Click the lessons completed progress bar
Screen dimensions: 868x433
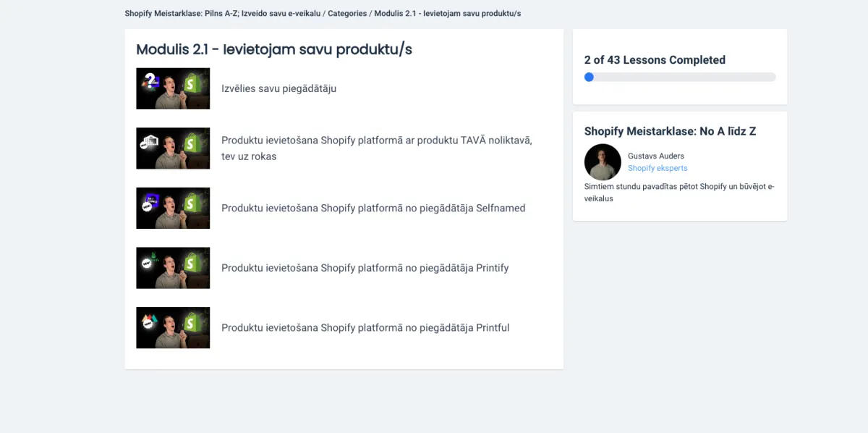(x=680, y=77)
